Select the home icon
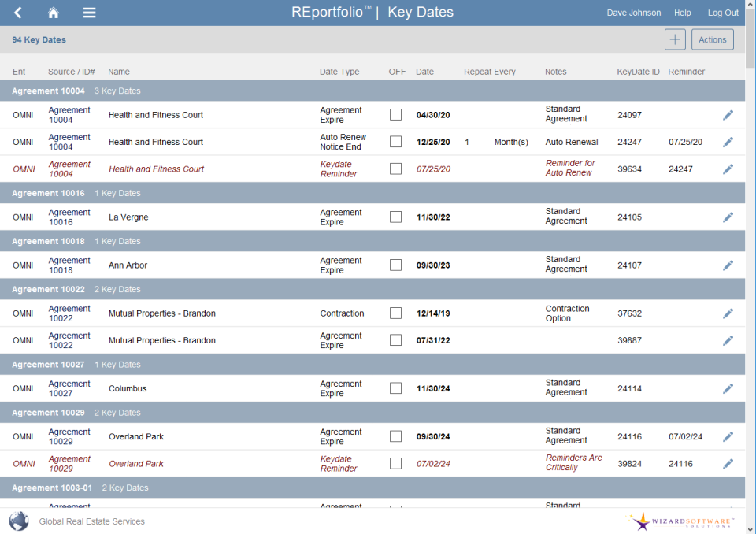 (x=52, y=12)
